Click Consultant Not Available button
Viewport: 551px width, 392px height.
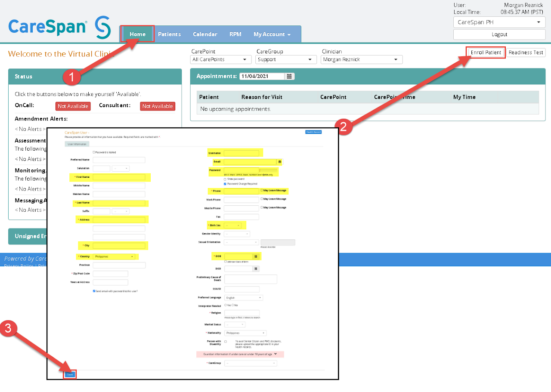pos(158,106)
